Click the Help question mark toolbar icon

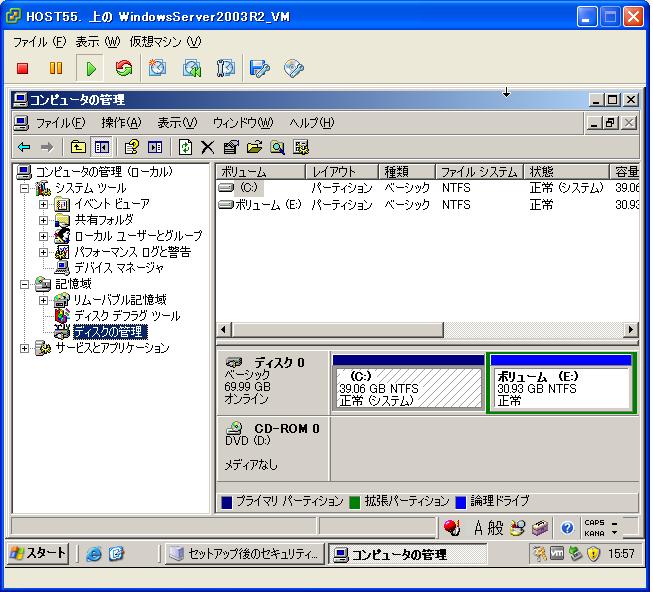132,147
